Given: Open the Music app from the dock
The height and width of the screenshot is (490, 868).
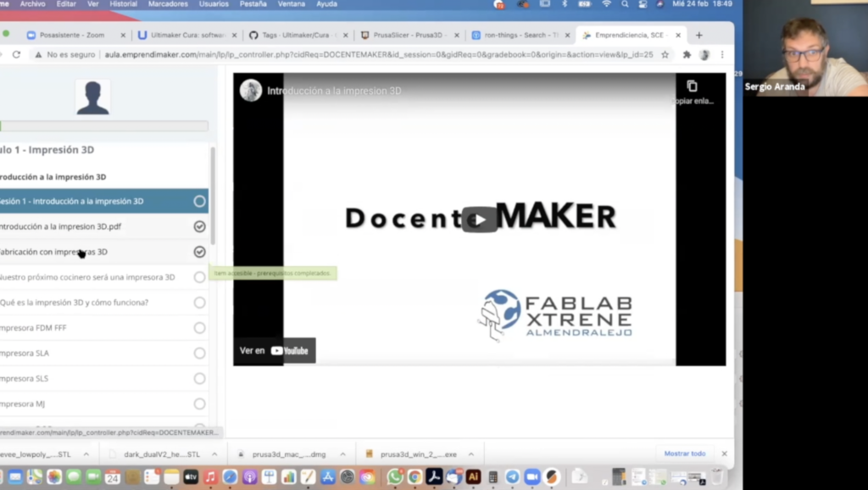Looking at the screenshot, I should tap(210, 476).
